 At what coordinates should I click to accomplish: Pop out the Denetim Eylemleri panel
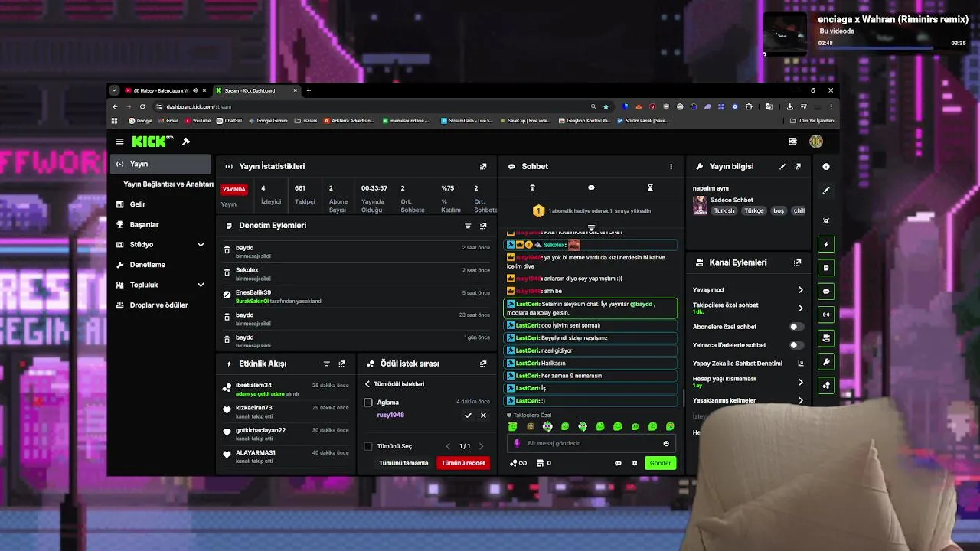point(483,226)
